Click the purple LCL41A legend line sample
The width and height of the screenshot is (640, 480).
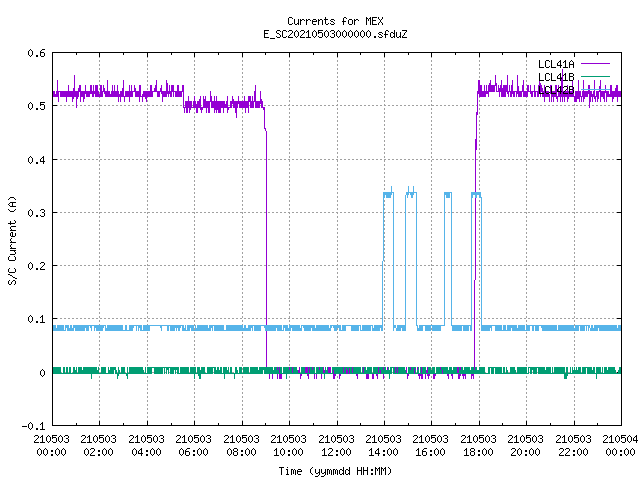click(595, 64)
